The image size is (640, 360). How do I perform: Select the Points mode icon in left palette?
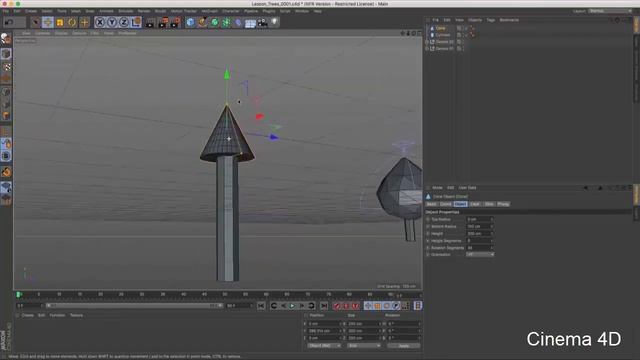point(6,92)
